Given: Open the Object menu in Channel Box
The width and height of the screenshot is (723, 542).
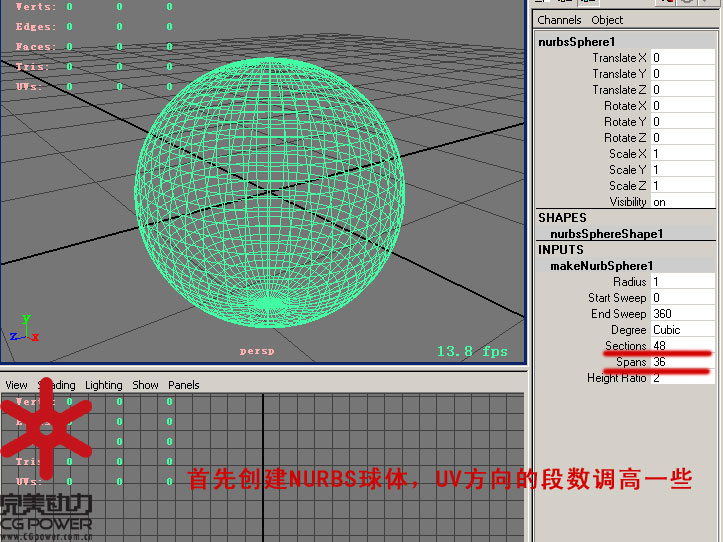Looking at the screenshot, I should (607, 20).
